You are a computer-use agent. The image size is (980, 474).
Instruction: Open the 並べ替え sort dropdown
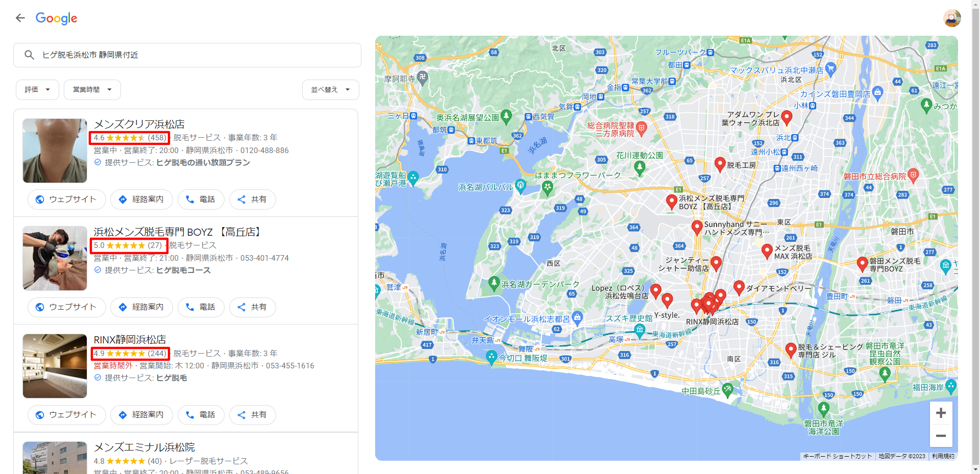tap(331, 90)
